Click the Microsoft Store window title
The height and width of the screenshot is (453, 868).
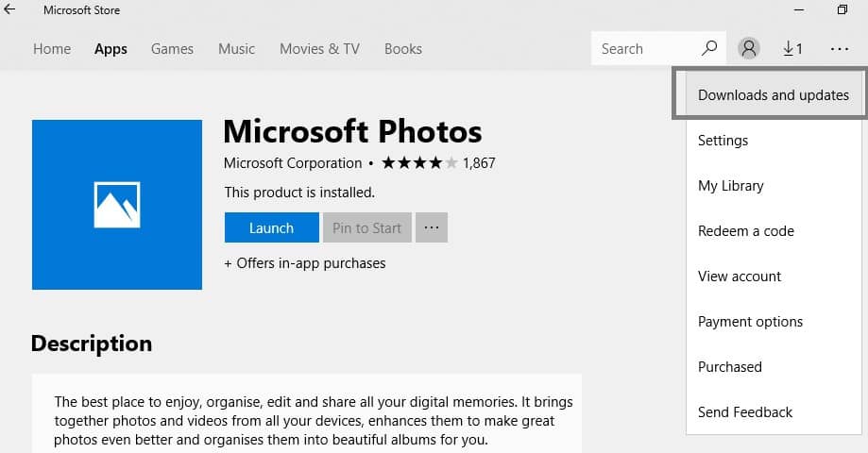tap(82, 10)
